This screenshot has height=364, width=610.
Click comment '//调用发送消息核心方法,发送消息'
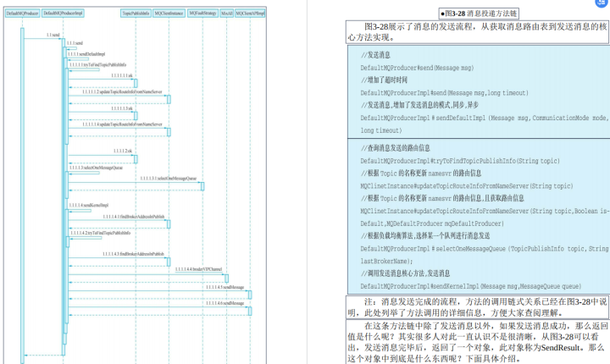coord(405,273)
